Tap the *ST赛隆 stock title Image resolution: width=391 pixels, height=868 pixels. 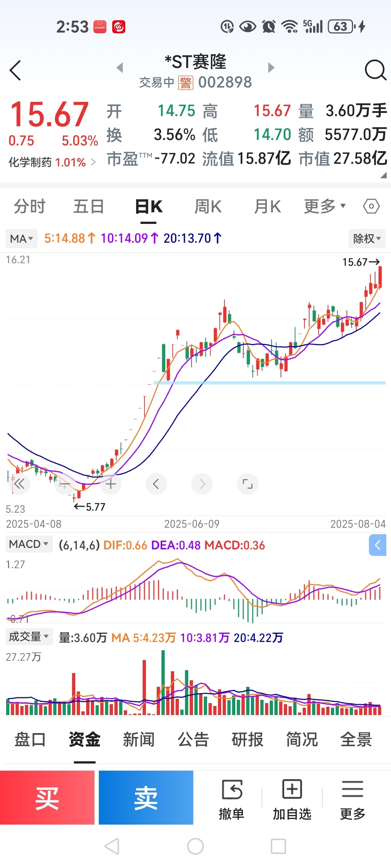point(195,62)
